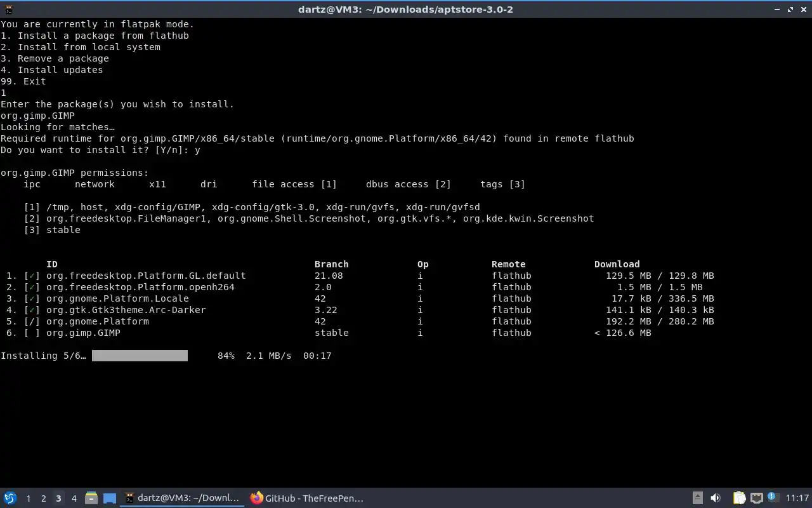812x508 pixels.
Task: Switch to the GitHub Firefox taskbar entry
Action: (x=307, y=498)
